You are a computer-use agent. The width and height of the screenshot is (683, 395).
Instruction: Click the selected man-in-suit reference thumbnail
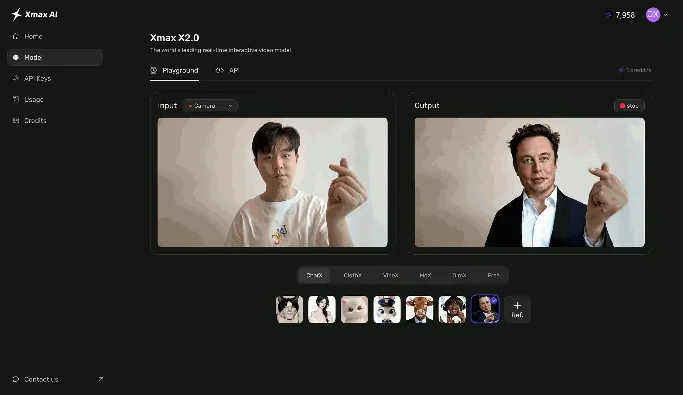tap(485, 309)
